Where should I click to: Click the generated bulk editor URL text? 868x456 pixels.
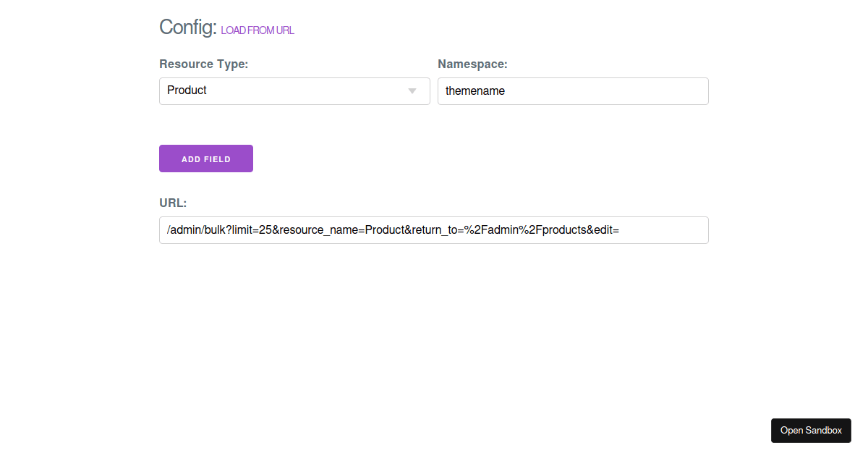pos(394,229)
